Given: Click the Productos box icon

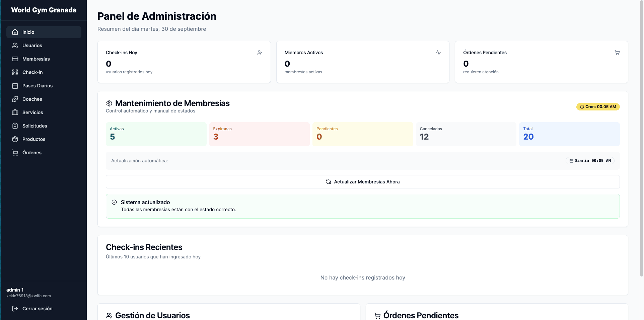Looking at the screenshot, I should (15, 139).
